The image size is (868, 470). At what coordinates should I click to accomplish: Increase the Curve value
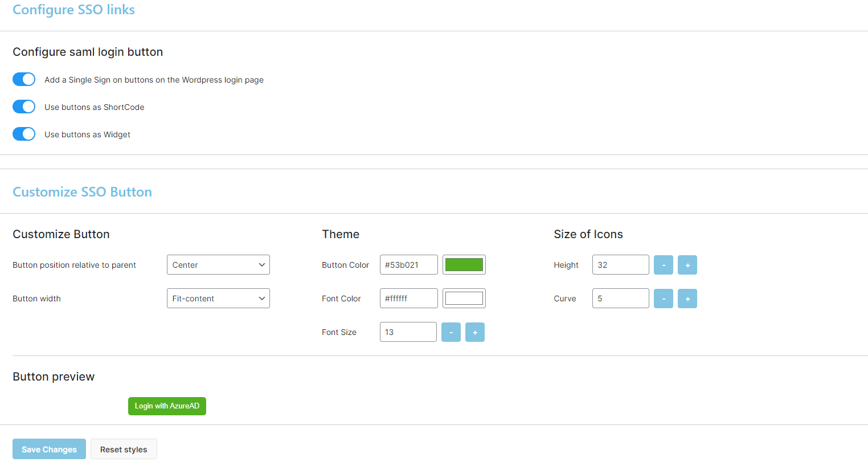pos(687,298)
